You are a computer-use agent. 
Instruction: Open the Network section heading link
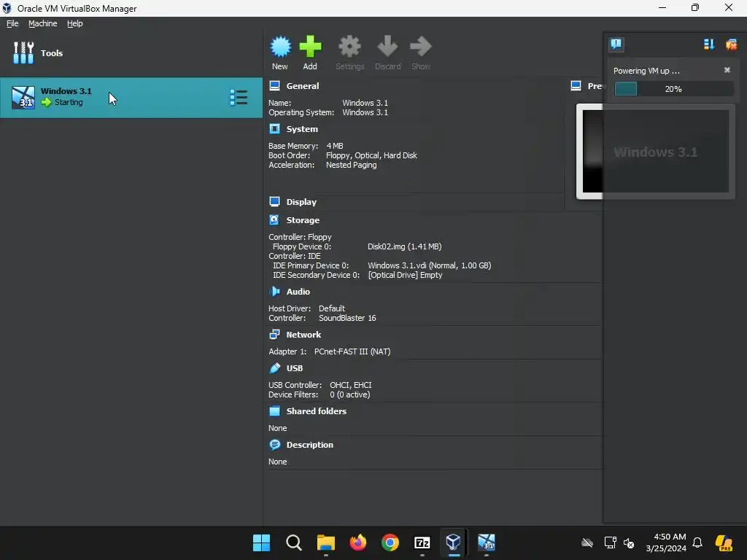point(303,335)
